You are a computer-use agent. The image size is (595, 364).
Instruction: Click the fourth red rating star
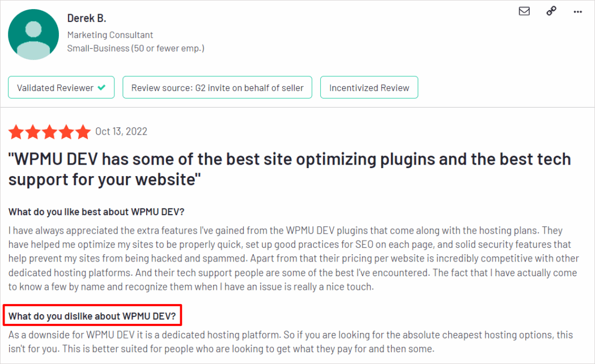click(65, 132)
